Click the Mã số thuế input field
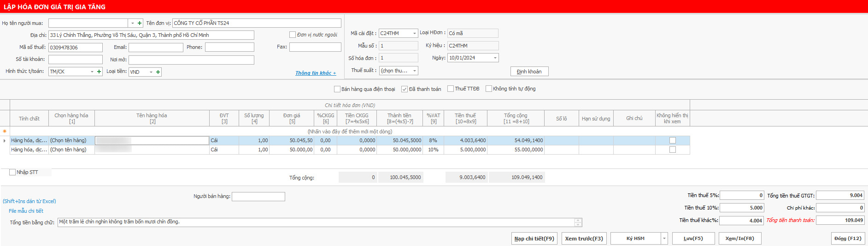Screen dimensions: 868x246 (x=75, y=48)
